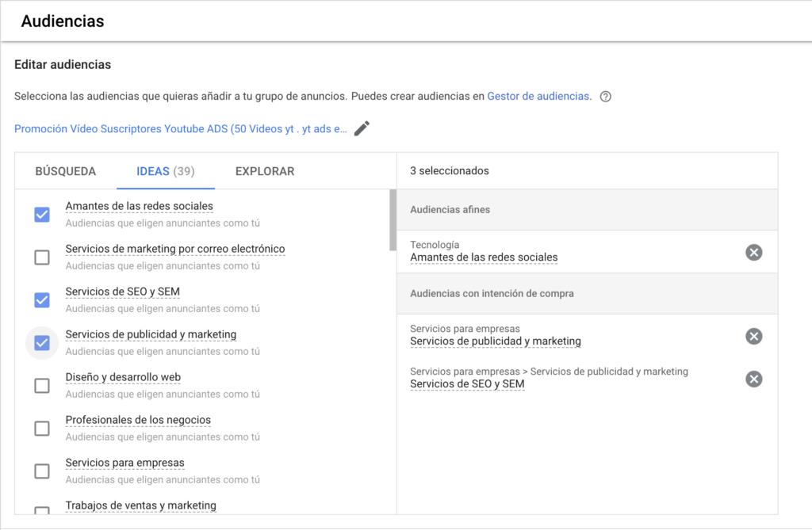812x530 pixels.
Task: Uncheck Servicios de SEO y SEM checkbox
Action: (42, 300)
